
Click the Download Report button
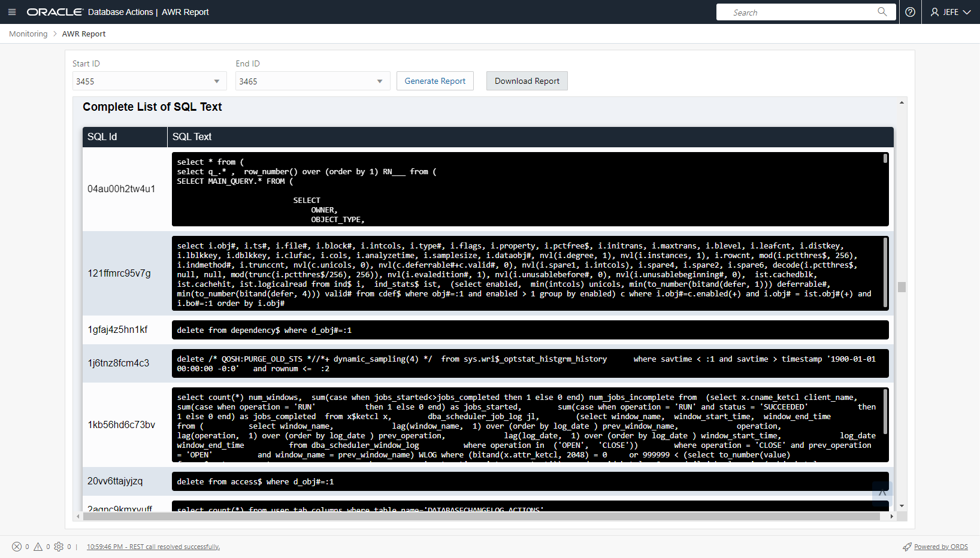click(527, 81)
